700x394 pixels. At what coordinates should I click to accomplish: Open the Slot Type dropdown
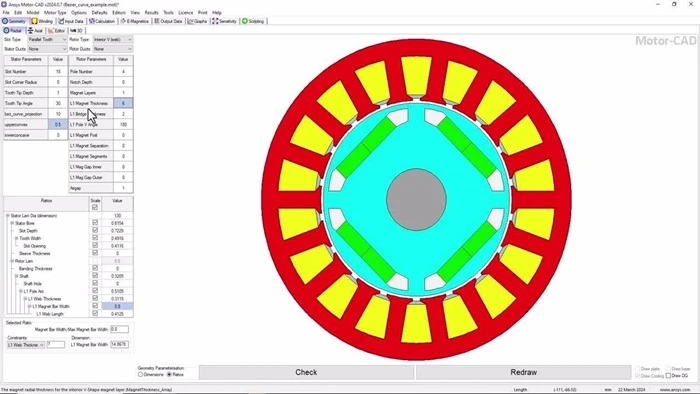(47, 40)
